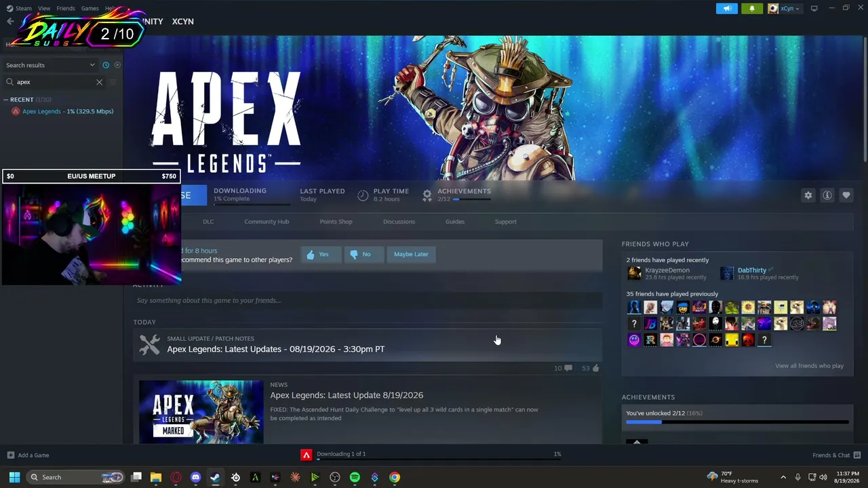Open Spotify from taskbar
The height and width of the screenshot is (488, 868).
click(355, 477)
